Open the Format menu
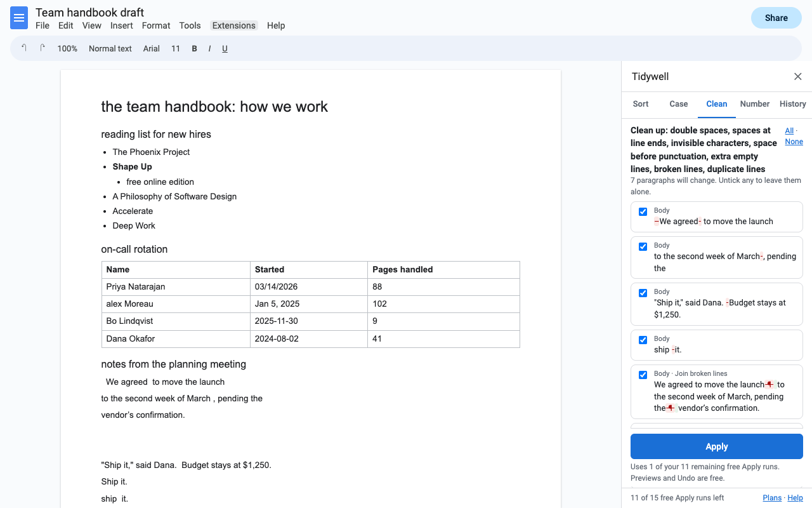The image size is (812, 508). point(156,25)
